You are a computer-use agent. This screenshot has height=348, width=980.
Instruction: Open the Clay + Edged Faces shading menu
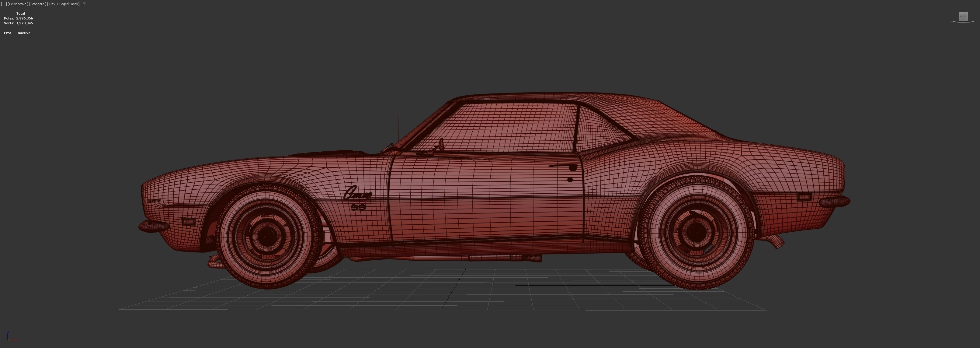coord(64,4)
